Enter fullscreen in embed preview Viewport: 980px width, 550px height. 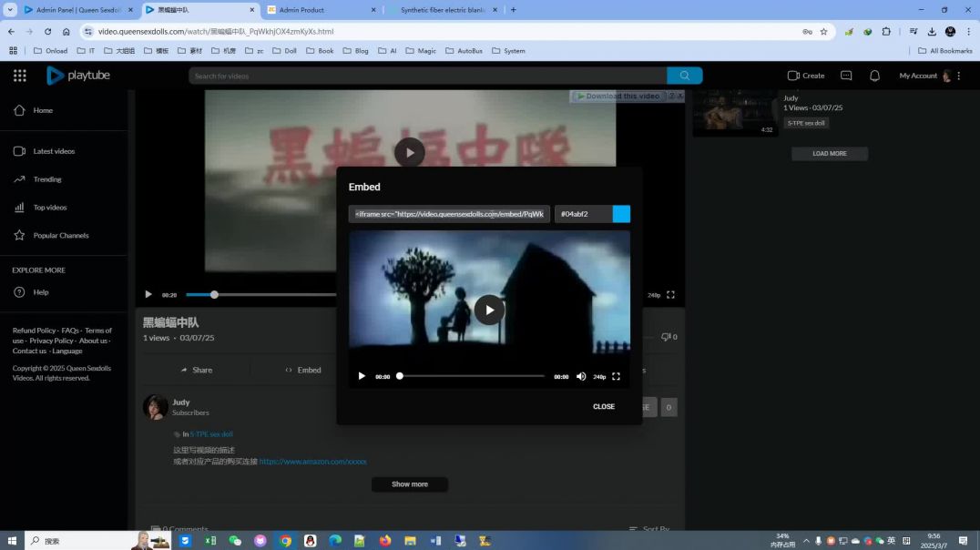[617, 376]
